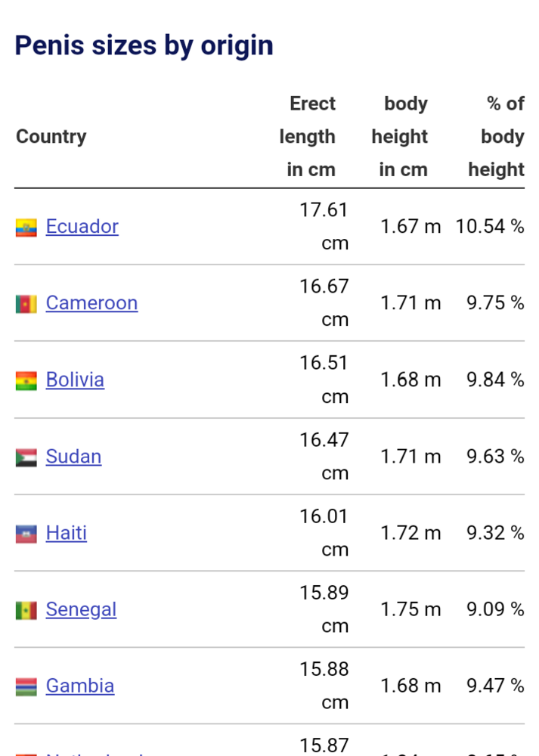This screenshot has width=539, height=756.
Task: Click the Ecuador flag icon
Action: point(26,228)
